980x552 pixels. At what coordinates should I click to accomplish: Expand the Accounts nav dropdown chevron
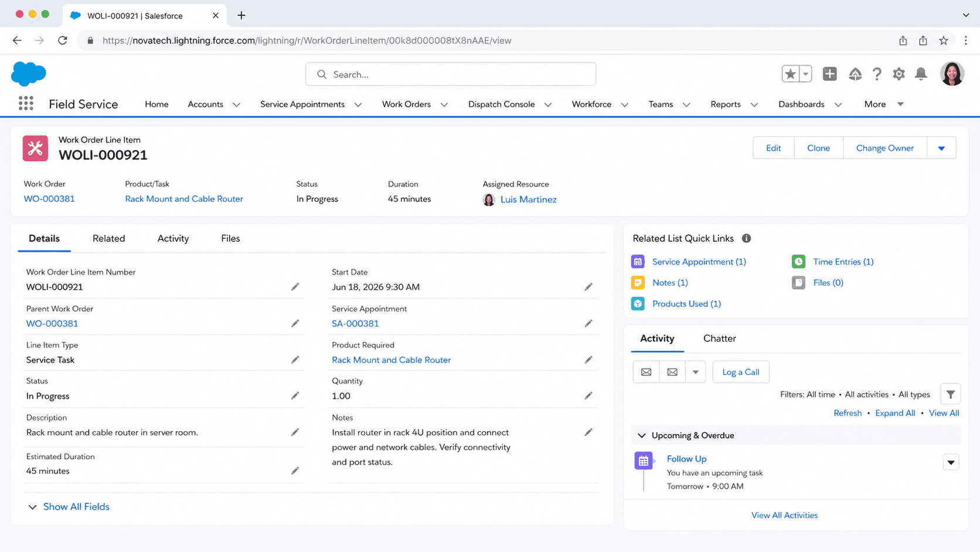(236, 104)
